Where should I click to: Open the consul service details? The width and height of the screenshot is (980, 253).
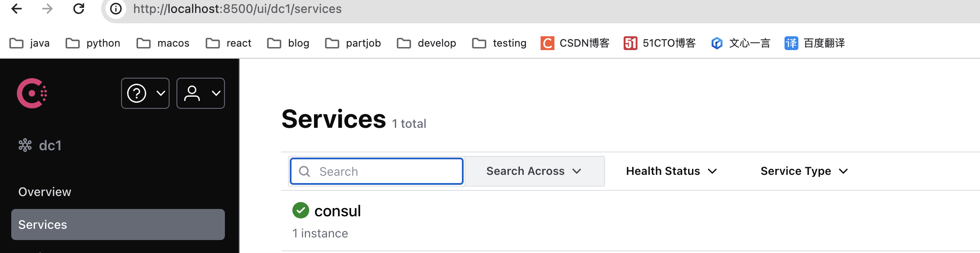click(x=338, y=211)
